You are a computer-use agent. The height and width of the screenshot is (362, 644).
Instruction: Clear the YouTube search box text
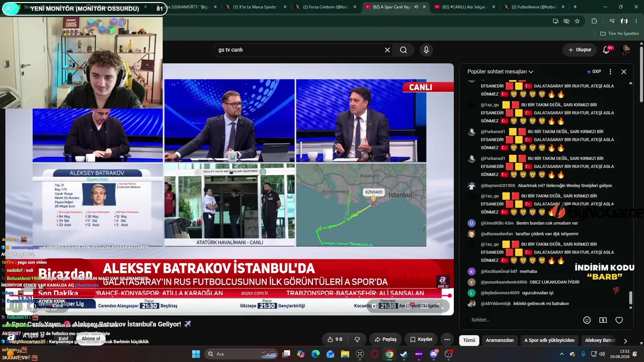387,50
